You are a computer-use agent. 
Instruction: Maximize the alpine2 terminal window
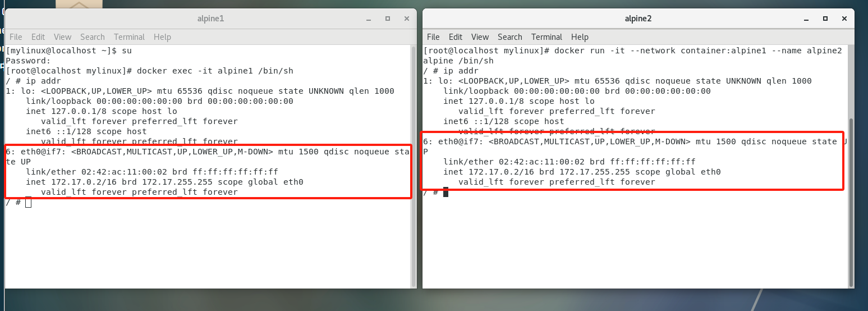(825, 19)
